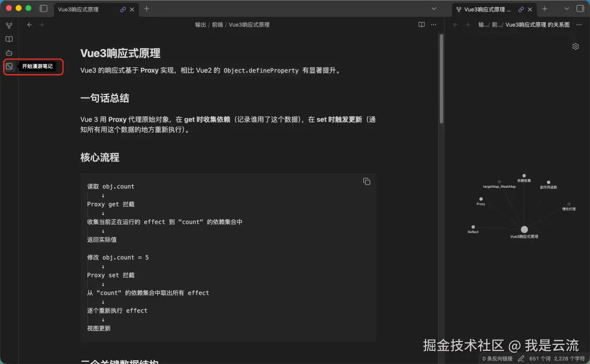The width and height of the screenshot is (590, 364).
Task: Close the Vue3响应式原理 main tab
Action: [x=132, y=9]
